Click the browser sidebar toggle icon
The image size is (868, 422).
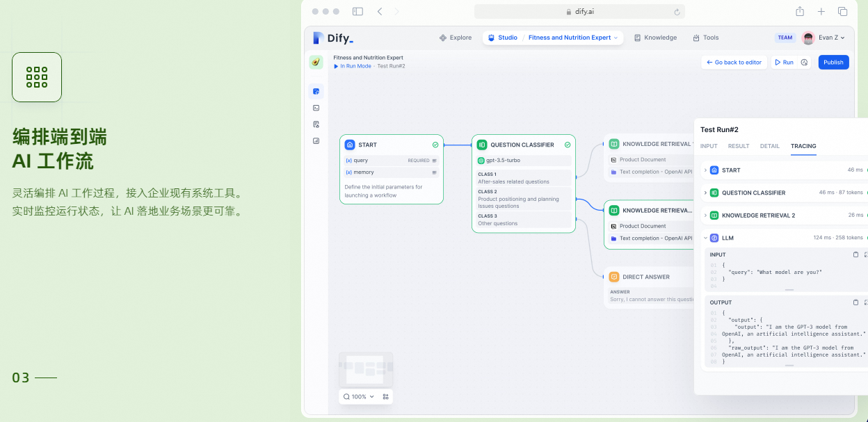pos(357,12)
